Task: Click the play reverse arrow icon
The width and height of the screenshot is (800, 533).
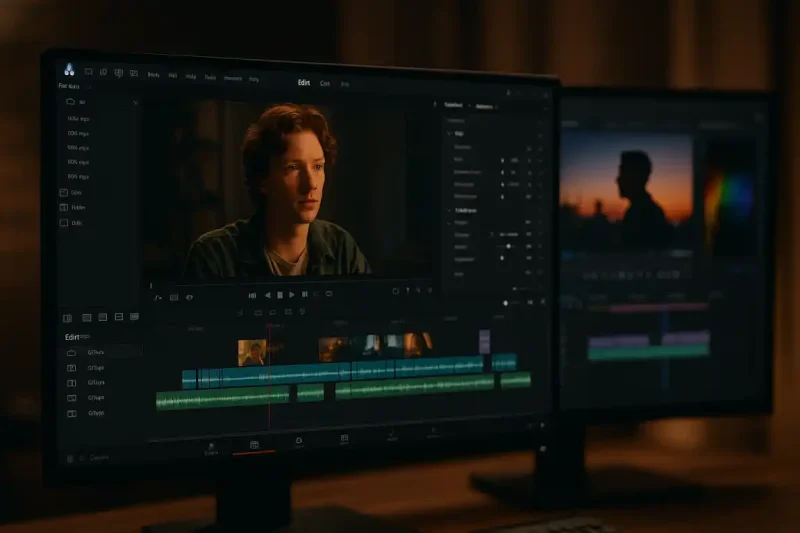Action: 267,295
